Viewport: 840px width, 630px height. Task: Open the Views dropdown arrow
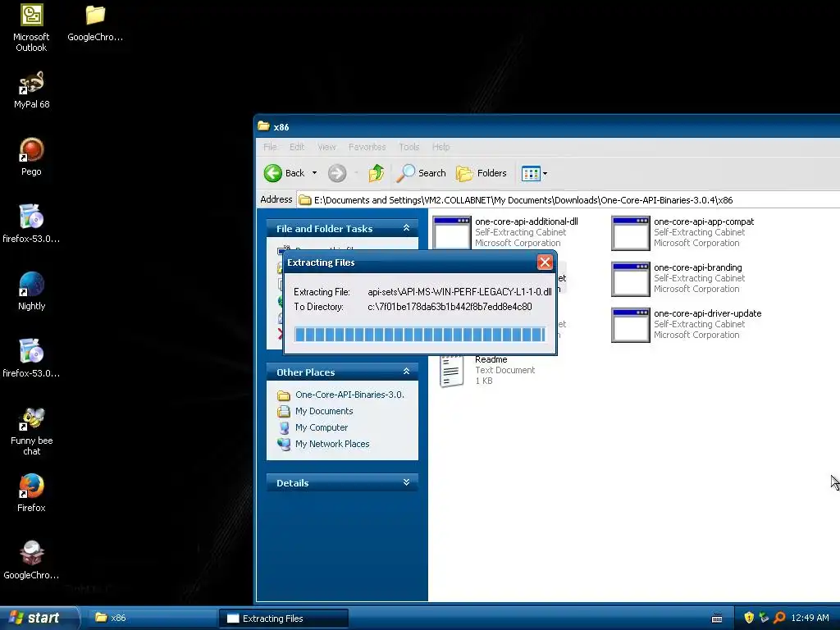[x=545, y=174]
